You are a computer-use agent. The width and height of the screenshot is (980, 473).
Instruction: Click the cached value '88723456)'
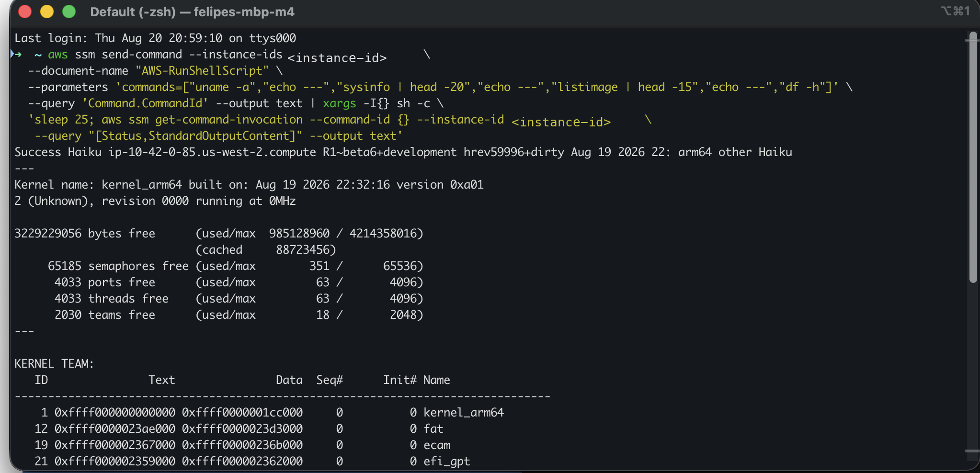click(x=306, y=250)
